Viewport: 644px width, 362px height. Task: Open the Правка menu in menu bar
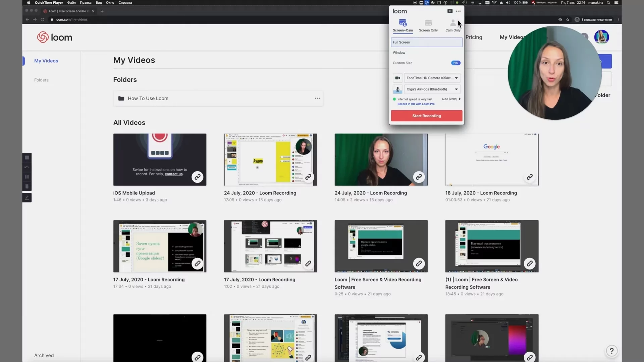click(86, 3)
